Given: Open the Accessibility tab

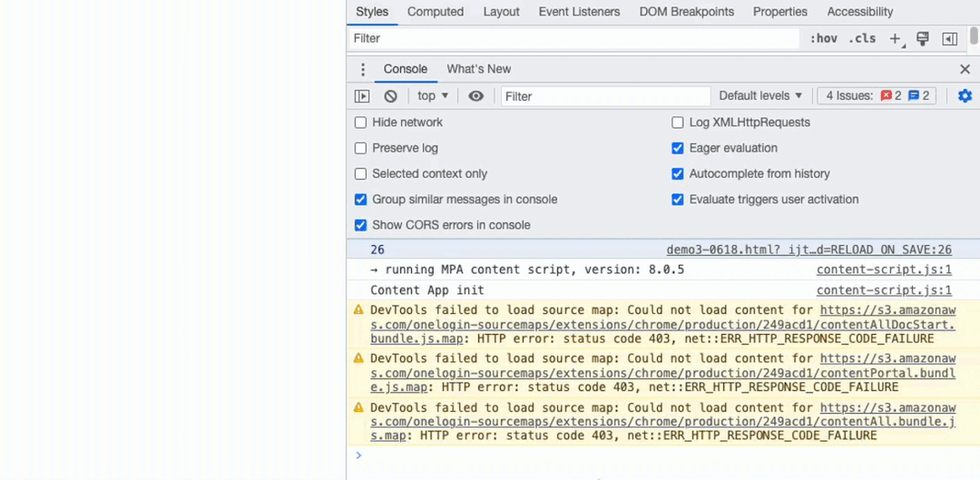Looking at the screenshot, I should click(860, 12).
